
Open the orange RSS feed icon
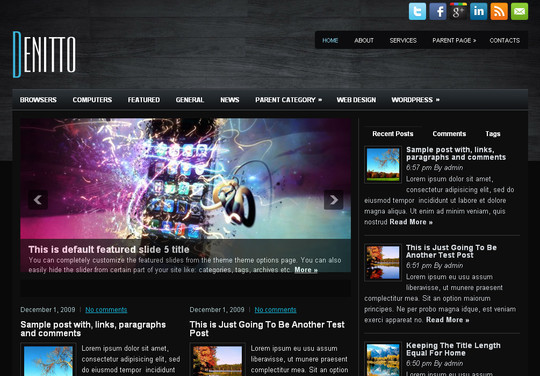tap(499, 11)
